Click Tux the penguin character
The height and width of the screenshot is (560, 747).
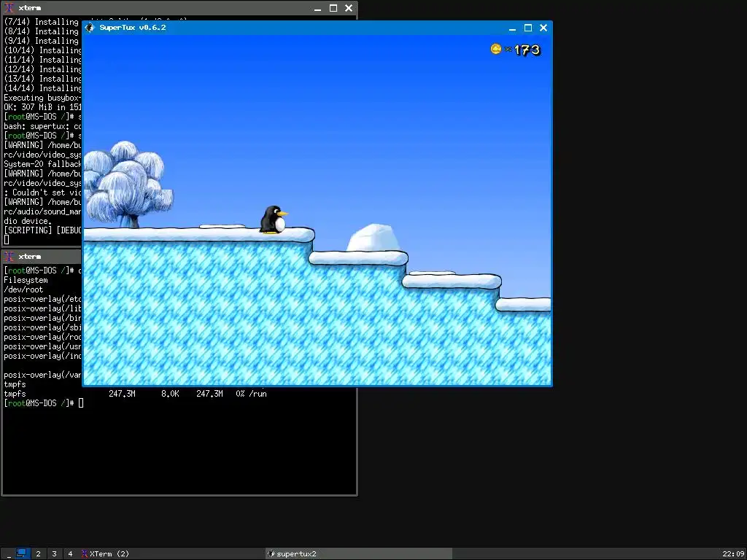point(274,219)
